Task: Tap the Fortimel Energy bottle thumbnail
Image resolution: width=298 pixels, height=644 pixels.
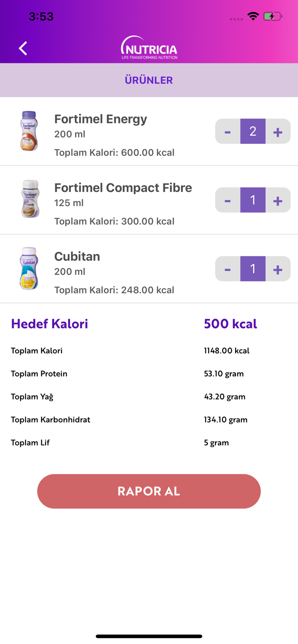Action: coord(29,131)
